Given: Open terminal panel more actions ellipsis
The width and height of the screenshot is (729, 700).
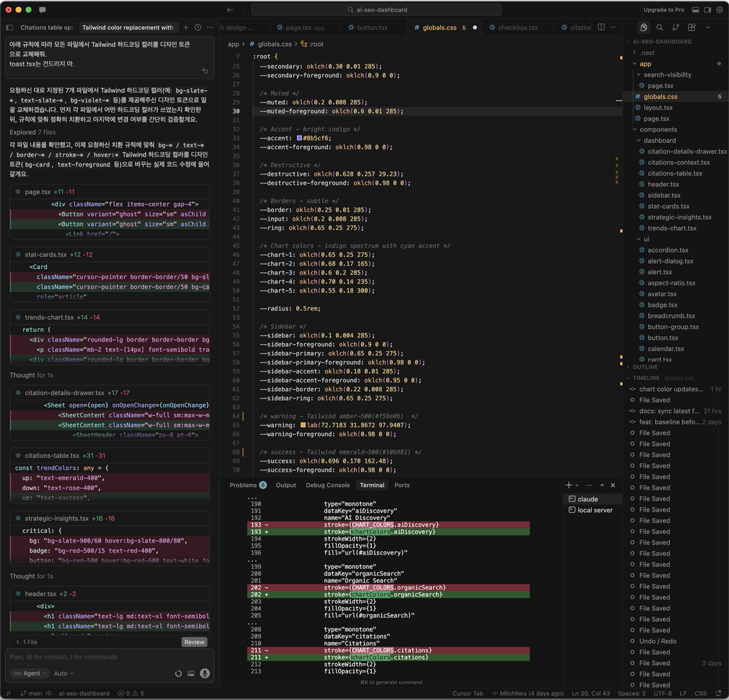Looking at the screenshot, I should (589, 485).
